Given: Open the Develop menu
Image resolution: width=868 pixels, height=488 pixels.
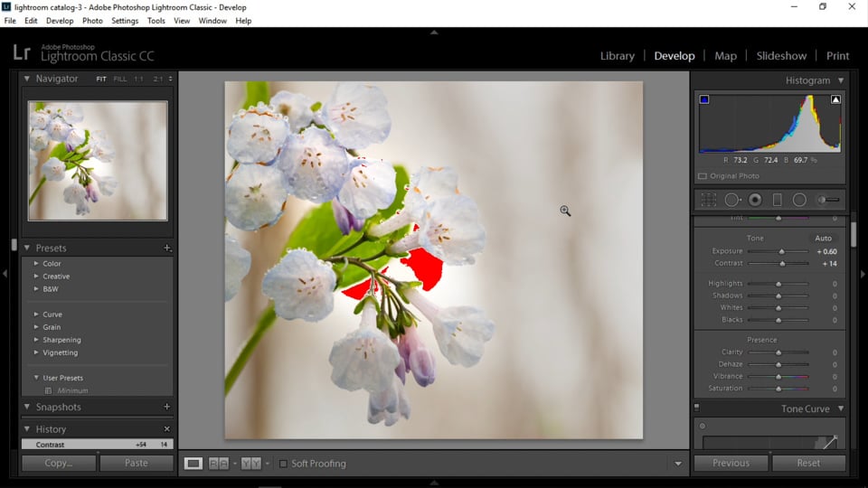Looking at the screenshot, I should 60,21.
